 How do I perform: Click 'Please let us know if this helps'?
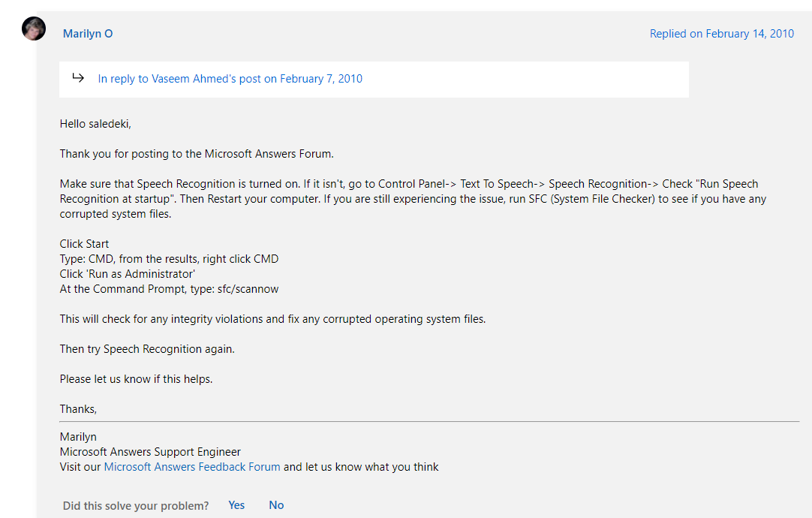[136, 379]
